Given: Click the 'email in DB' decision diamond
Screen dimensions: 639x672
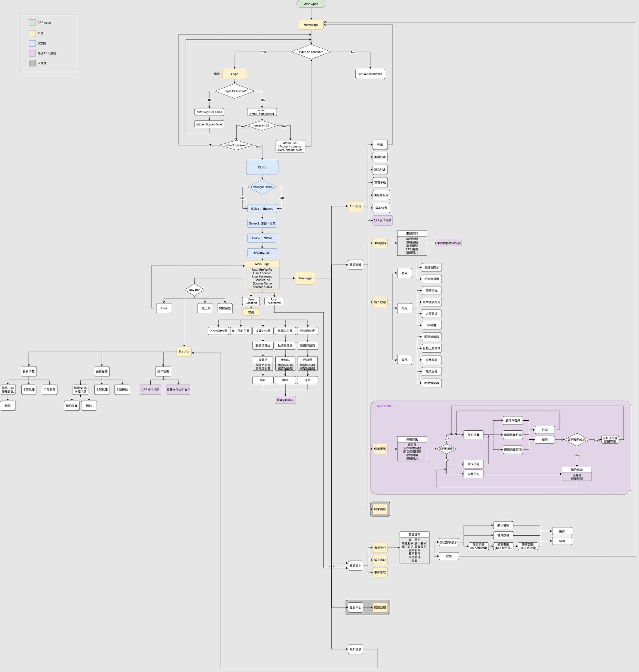Looking at the screenshot, I should [x=262, y=125].
